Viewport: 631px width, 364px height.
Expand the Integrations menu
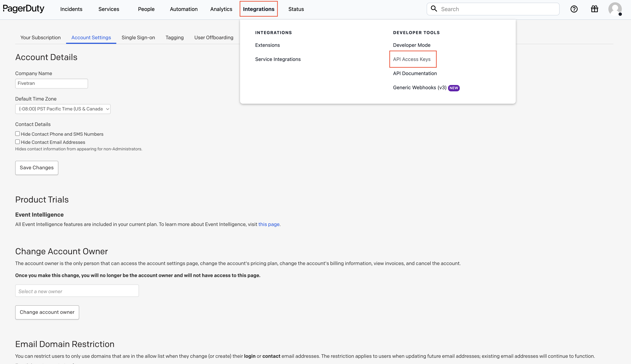259,9
